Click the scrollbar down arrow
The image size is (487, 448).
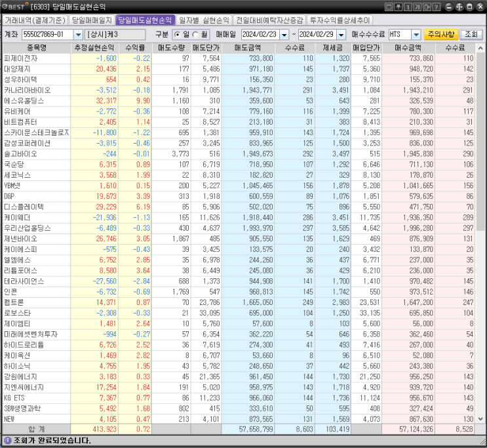pyautogui.click(x=480, y=418)
